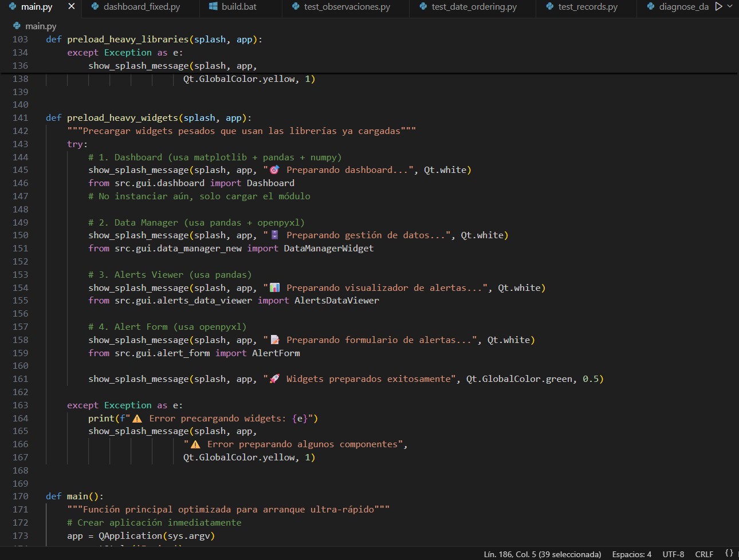Image resolution: width=739 pixels, height=560 pixels.
Task: Go to the test_records.py tab
Action: click(x=588, y=7)
